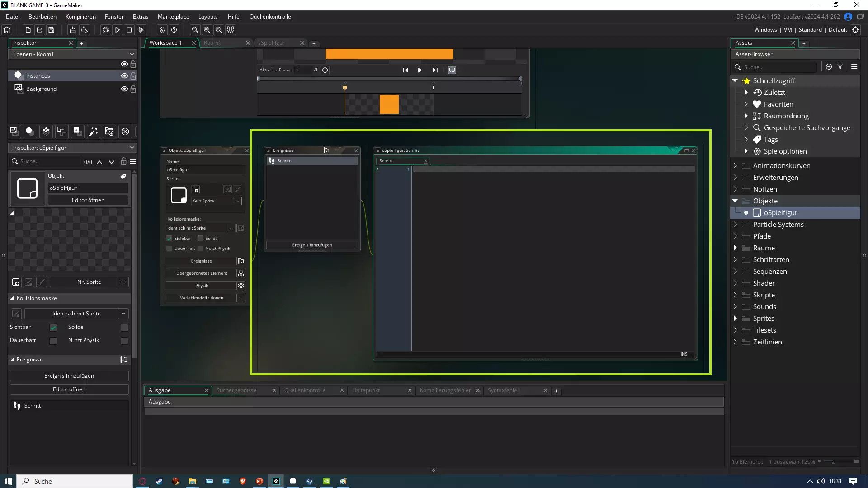
Task: Open the Ebenen - Room1 dropdown
Action: click(x=72, y=54)
